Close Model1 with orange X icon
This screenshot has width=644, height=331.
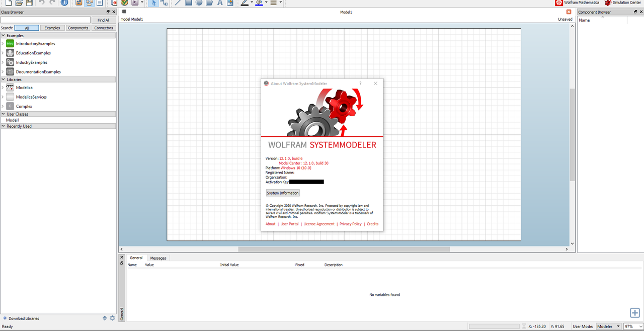click(x=569, y=12)
